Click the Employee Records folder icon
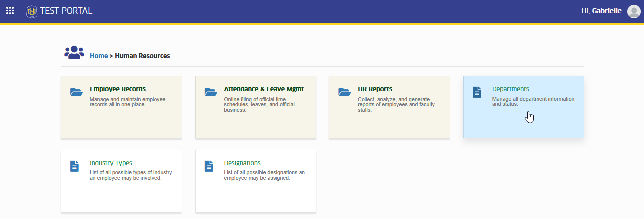 pos(76,92)
